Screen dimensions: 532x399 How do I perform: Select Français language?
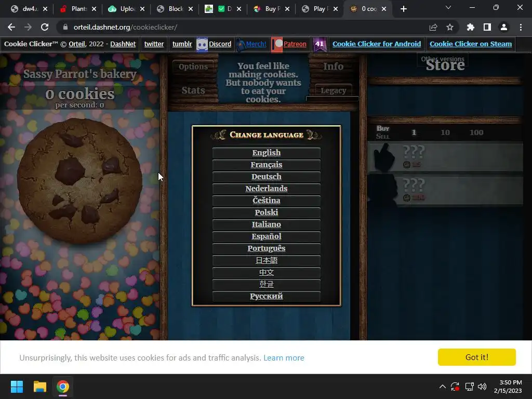coord(267,165)
